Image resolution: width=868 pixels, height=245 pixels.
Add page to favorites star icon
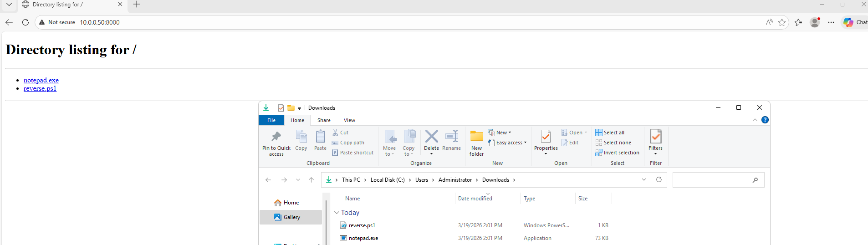click(782, 22)
